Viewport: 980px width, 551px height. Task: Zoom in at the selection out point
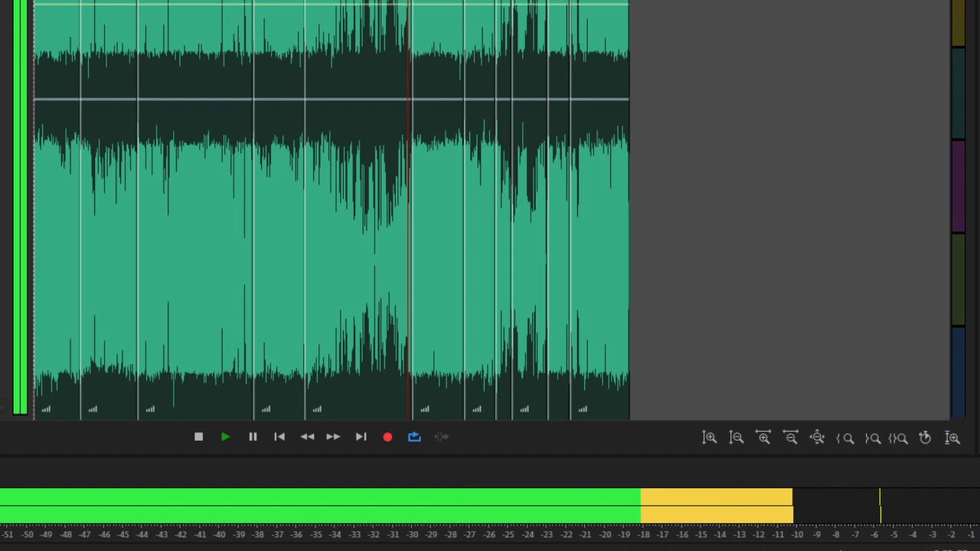[x=872, y=439]
